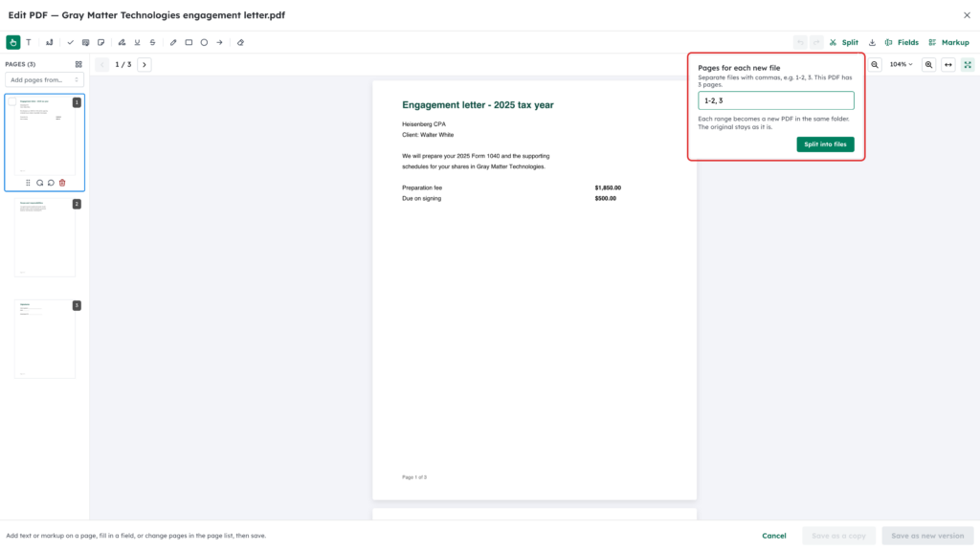Screen dimensions: 980x551
Task: Zoom in on the document
Action: click(928, 64)
